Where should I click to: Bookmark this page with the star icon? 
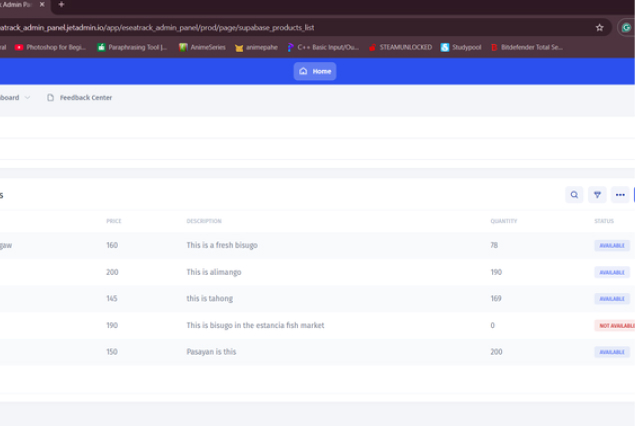coord(599,28)
